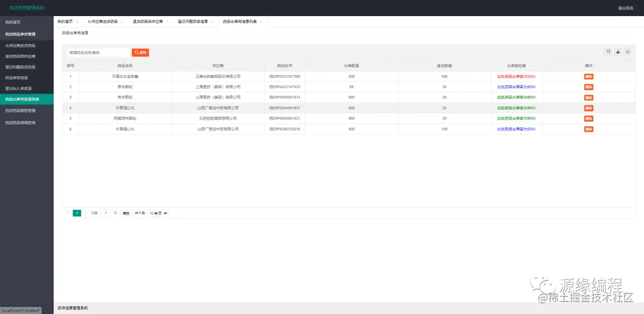Click the orange search 查询 button
Image resolution: width=644 pixels, height=314 pixels.
click(x=140, y=52)
